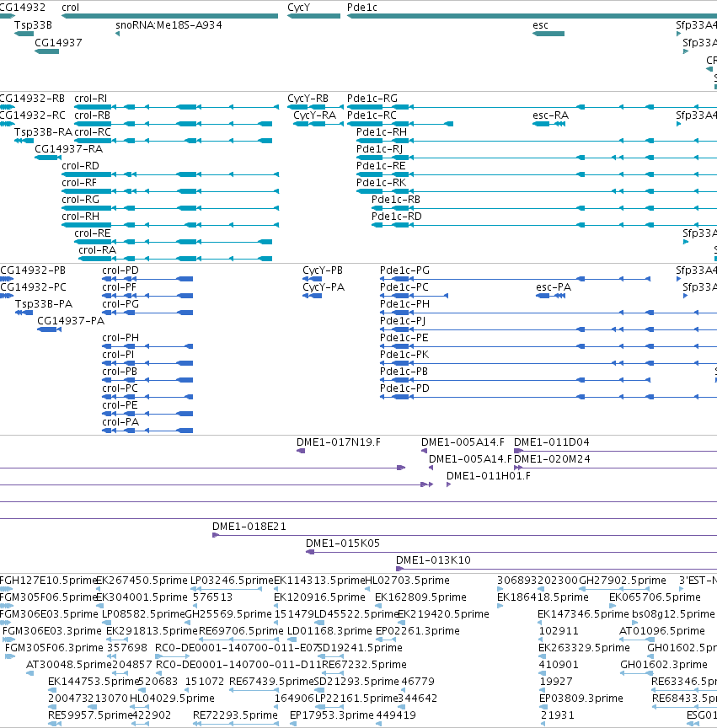Open the Pde1c-RB transcript label
This screenshot has width=717, height=728.
[396, 200]
